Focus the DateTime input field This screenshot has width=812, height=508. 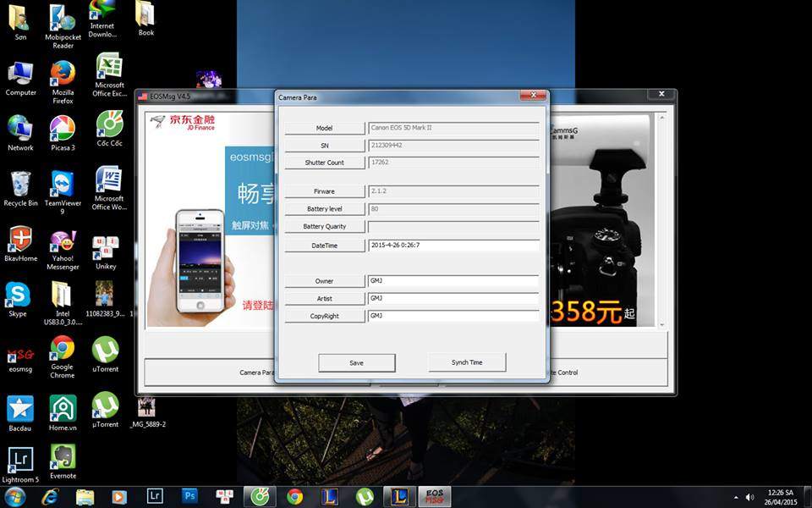point(453,246)
